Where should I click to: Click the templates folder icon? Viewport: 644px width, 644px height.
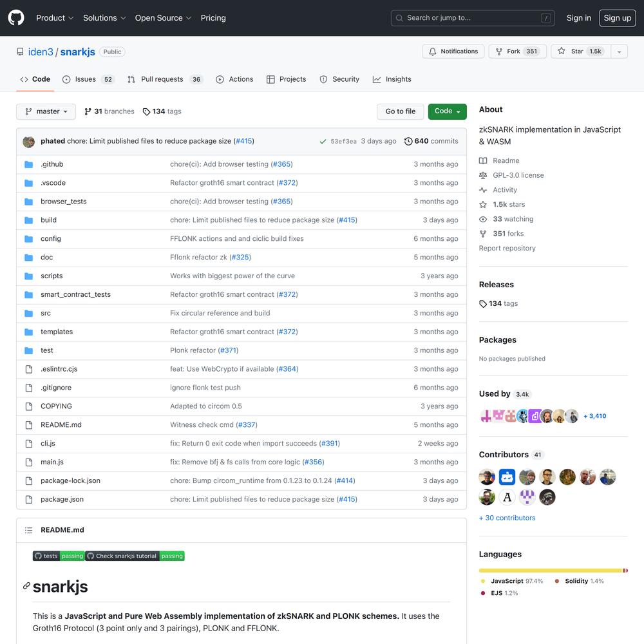(29, 332)
